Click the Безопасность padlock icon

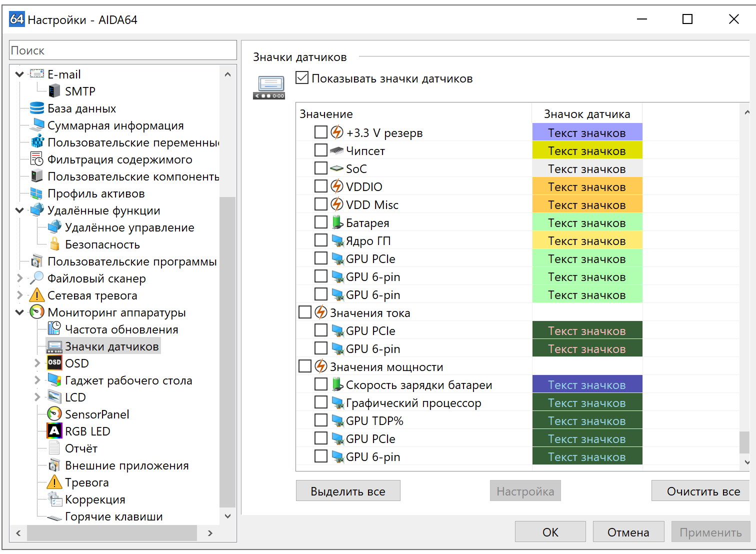54,244
